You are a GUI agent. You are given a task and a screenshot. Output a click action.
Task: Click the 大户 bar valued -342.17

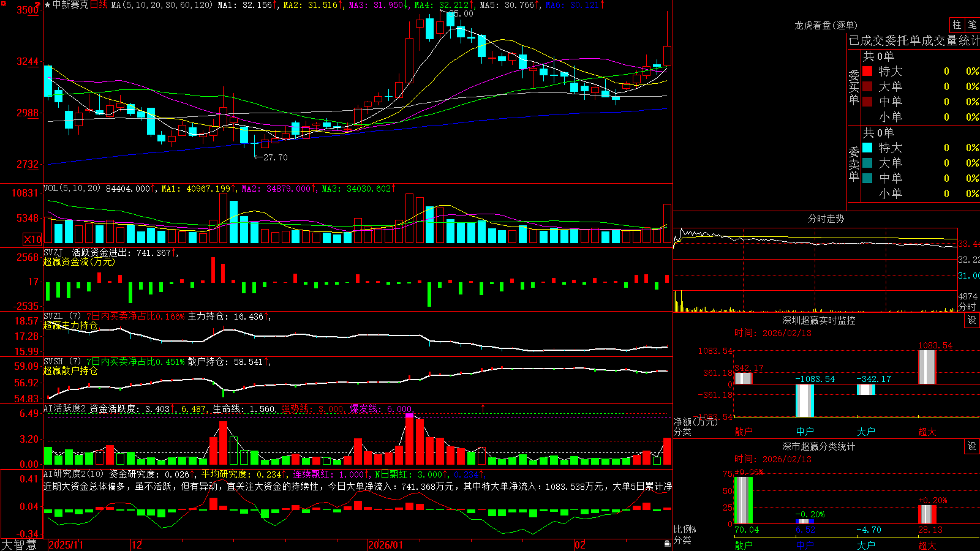coord(866,389)
